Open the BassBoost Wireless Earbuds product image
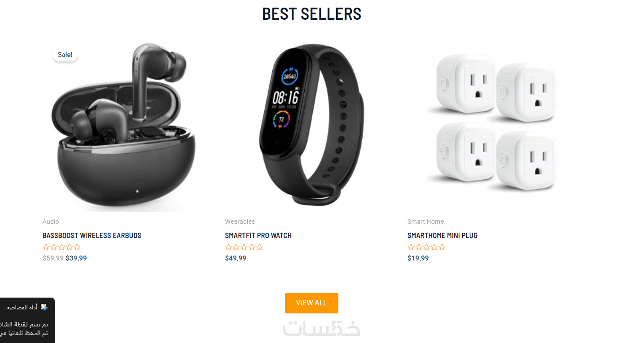Image resolution: width=644 pixels, height=343 pixels. click(x=126, y=127)
